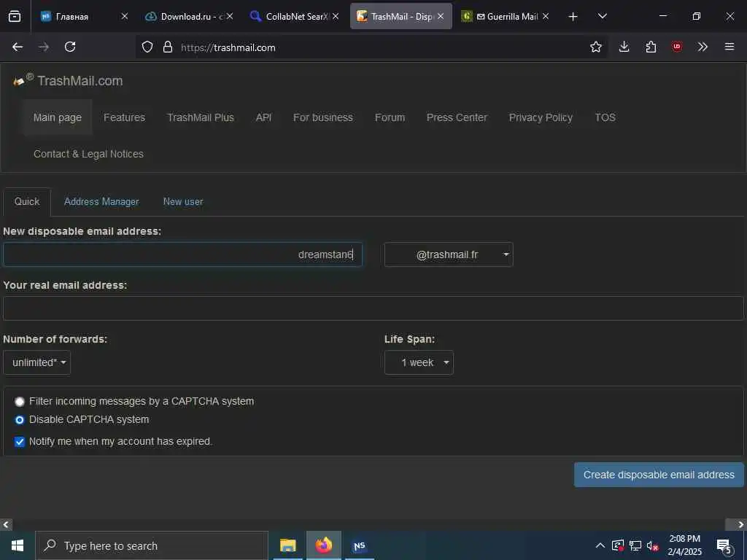
Task: Open the downloads panel icon
Action: click(624, 47)
